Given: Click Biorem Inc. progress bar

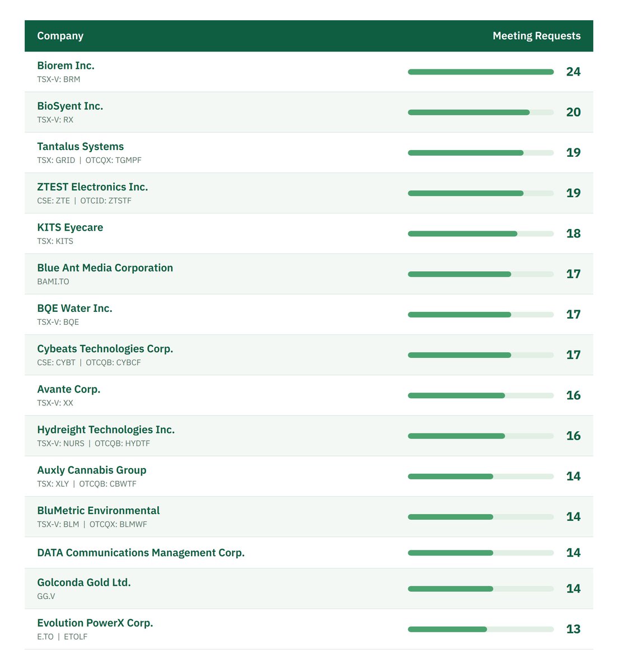Looking at the screenshot, I should pos(480,72).
